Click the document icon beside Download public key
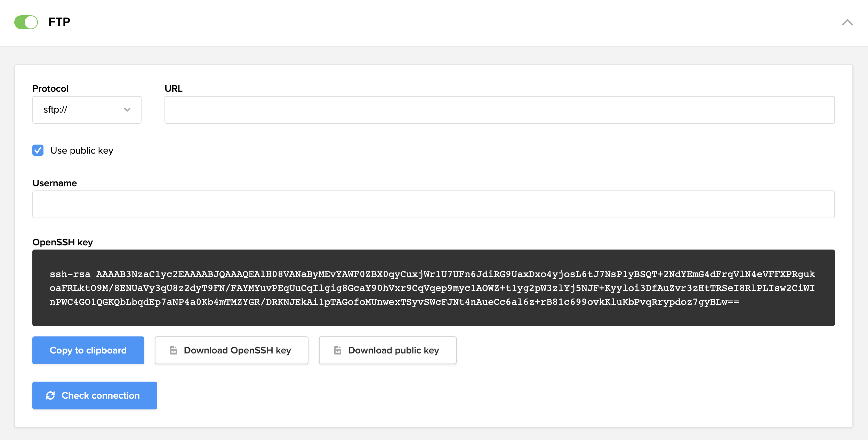 pos(338,350)
